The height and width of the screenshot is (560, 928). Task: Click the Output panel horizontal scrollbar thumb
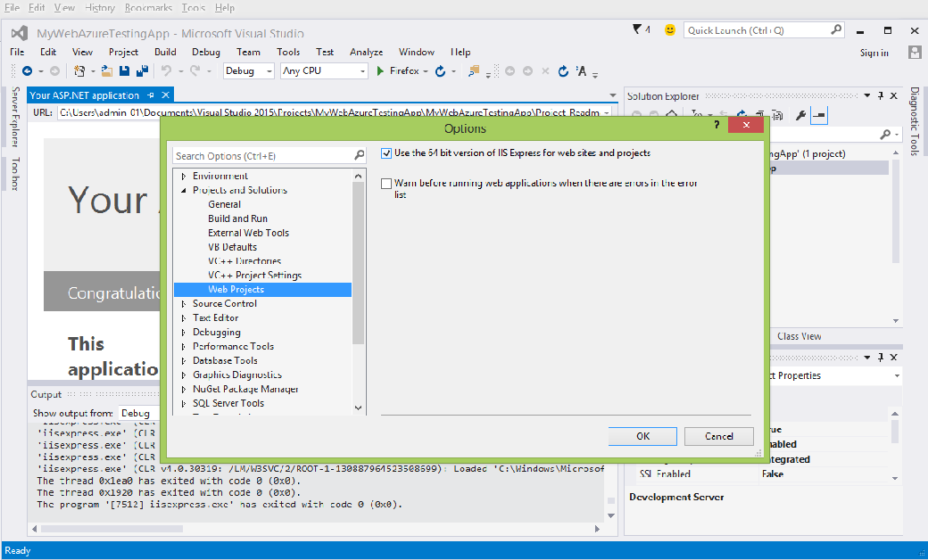click(x=112, y=529)
